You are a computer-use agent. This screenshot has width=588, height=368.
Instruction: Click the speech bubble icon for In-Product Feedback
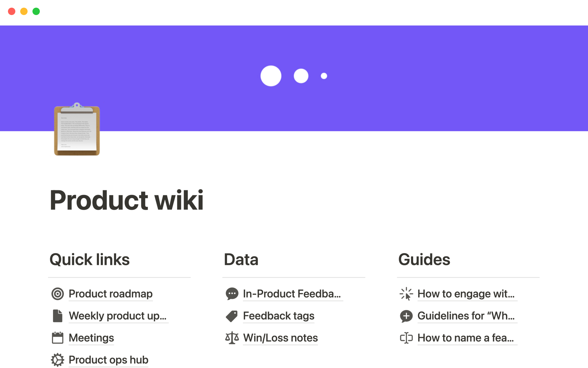click(x=232, y=294)
